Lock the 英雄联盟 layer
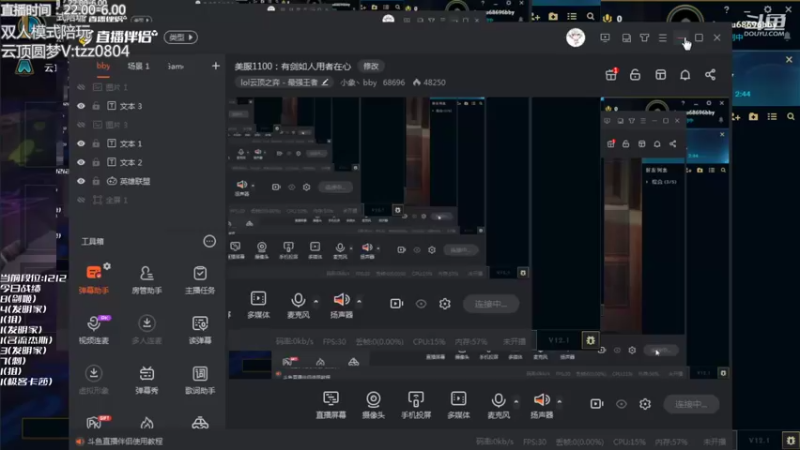 (x=96, y=181)
